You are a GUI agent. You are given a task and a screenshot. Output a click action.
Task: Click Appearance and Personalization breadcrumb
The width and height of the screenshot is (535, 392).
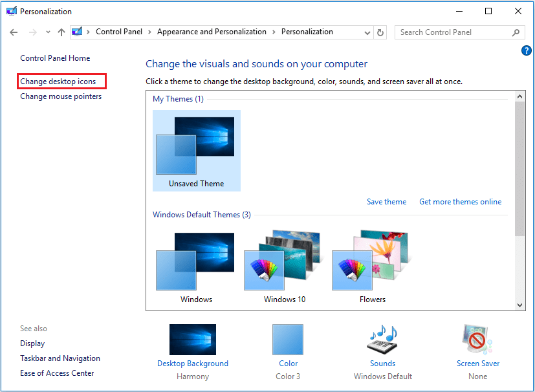[x=212, y=32]
